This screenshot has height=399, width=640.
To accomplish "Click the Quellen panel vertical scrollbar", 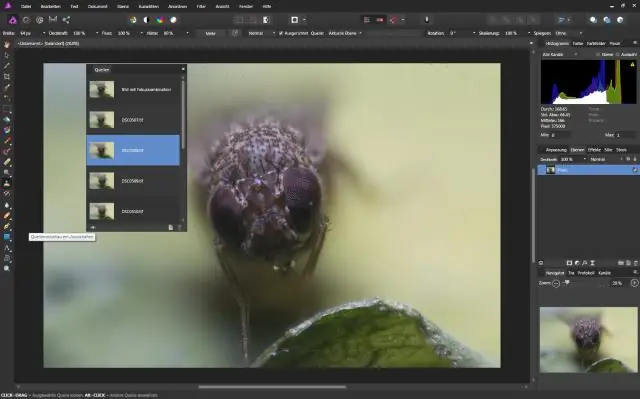I will (183, 114).
